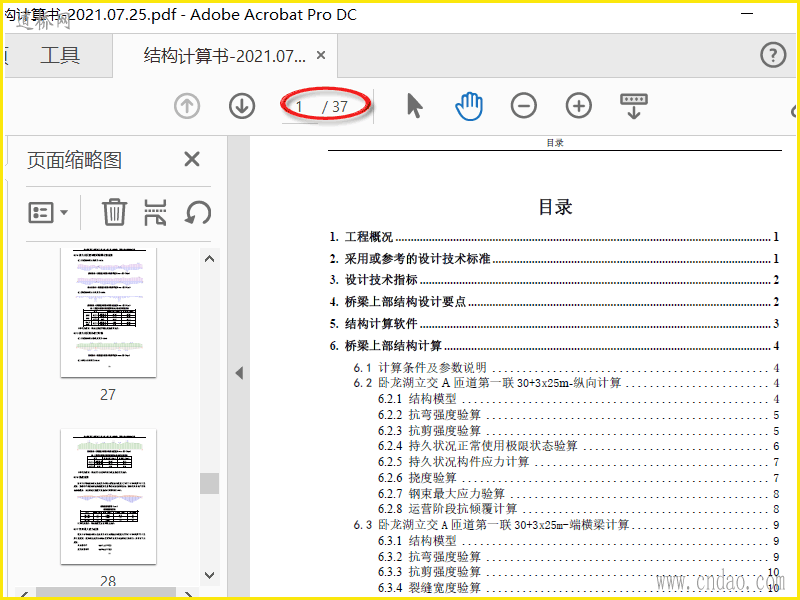Screen dimensions: 800x600
Task: Minimize the Acrobat window
Action: (x=747, y=14)
